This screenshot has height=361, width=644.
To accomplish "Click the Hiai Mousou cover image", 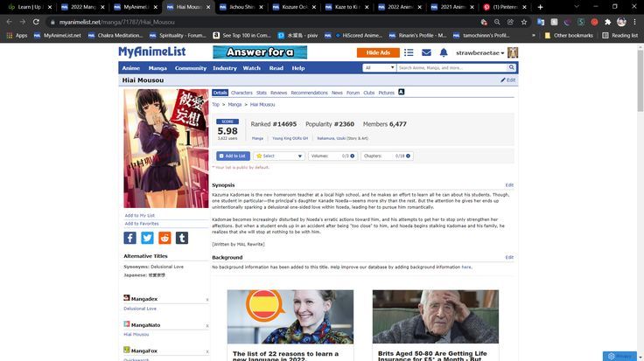I will point(166,149).
